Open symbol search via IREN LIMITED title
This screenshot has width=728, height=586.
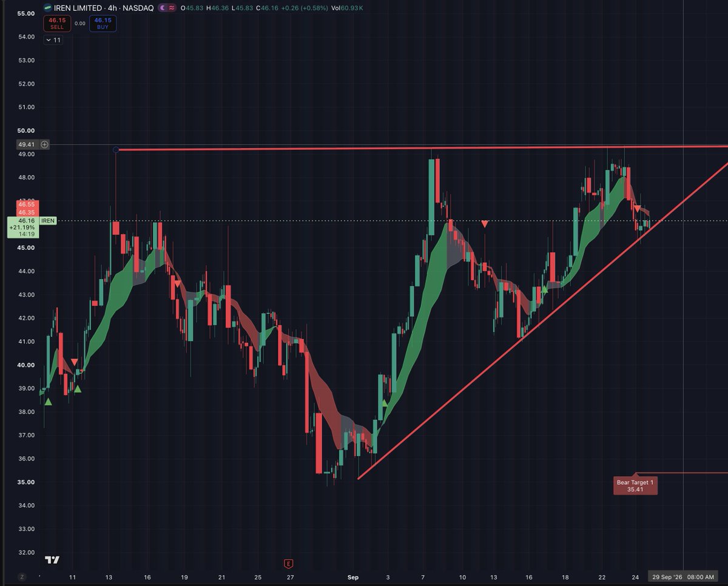coord(78,8)
